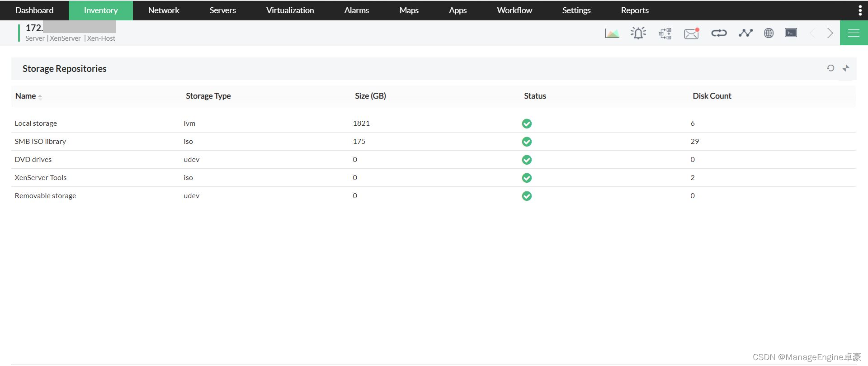Screen dimensions: 868x366
Task: Switch to the Maps tab
Action: [x=409, y=10]
